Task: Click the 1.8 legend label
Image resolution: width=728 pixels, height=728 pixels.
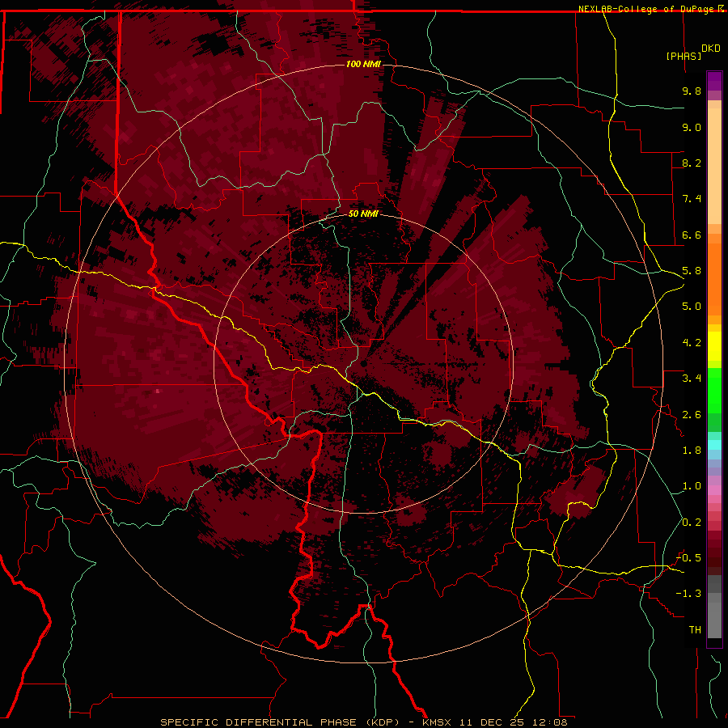Action: pos(692,451)
